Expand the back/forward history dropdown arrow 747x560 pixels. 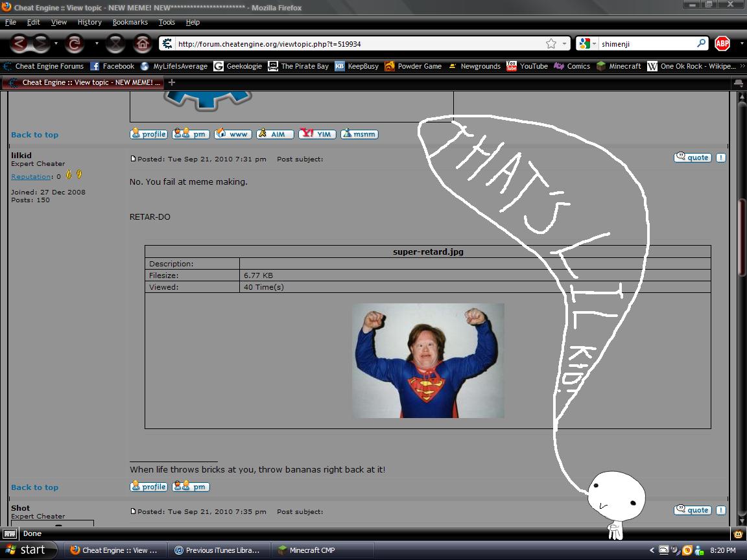tap(56, 43)
